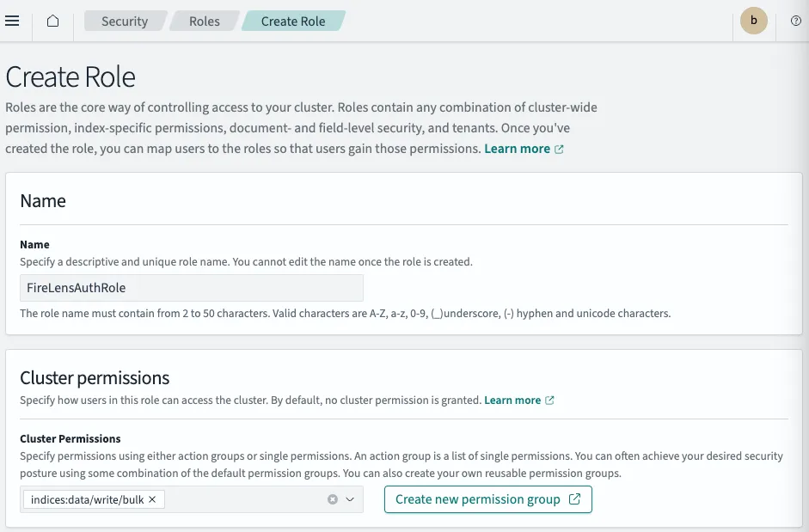The width and height of the screenshot is (809, 532).
Task: Open Learn more link about roles
Action: (517, 149)
